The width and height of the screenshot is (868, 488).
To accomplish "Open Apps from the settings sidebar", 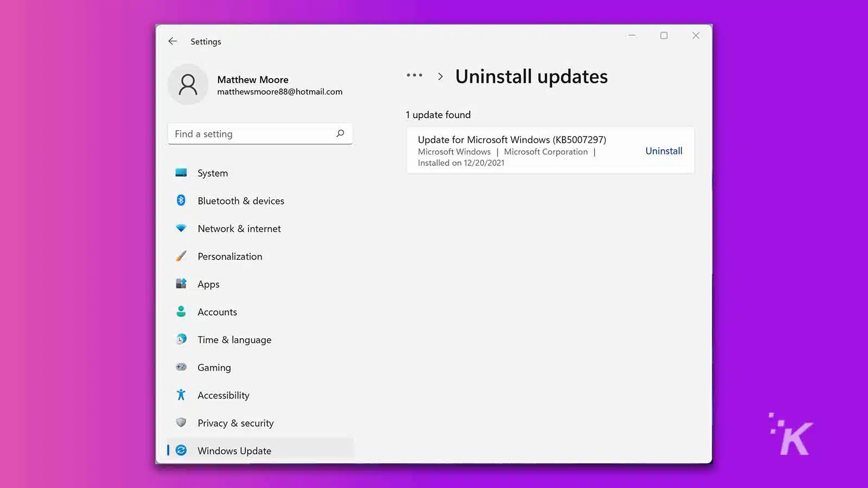I will (208, 284).
